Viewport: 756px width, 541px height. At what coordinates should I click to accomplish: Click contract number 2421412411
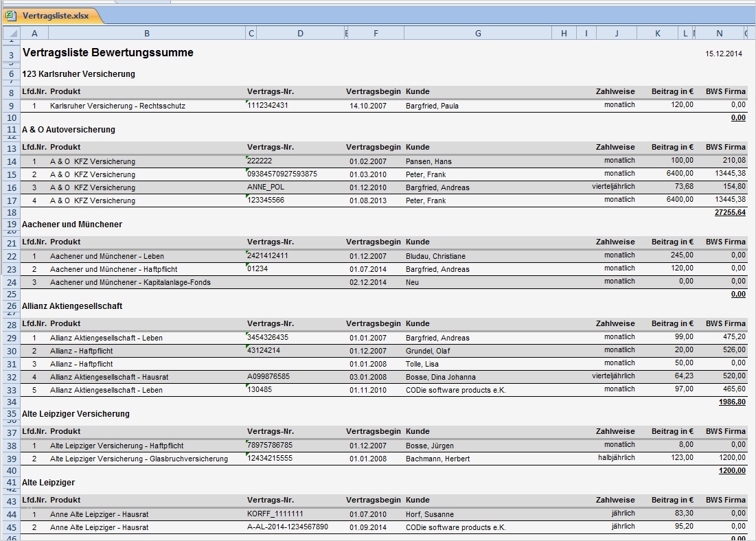(x=268, y=255)
